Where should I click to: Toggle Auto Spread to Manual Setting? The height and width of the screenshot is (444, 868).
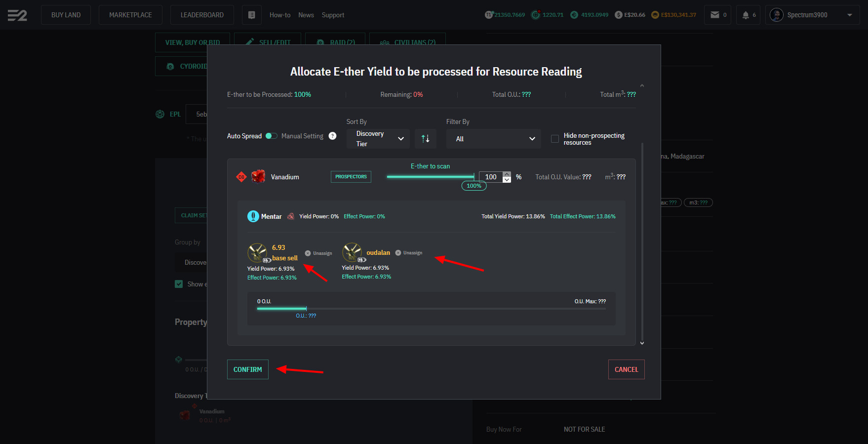[271, 136]
